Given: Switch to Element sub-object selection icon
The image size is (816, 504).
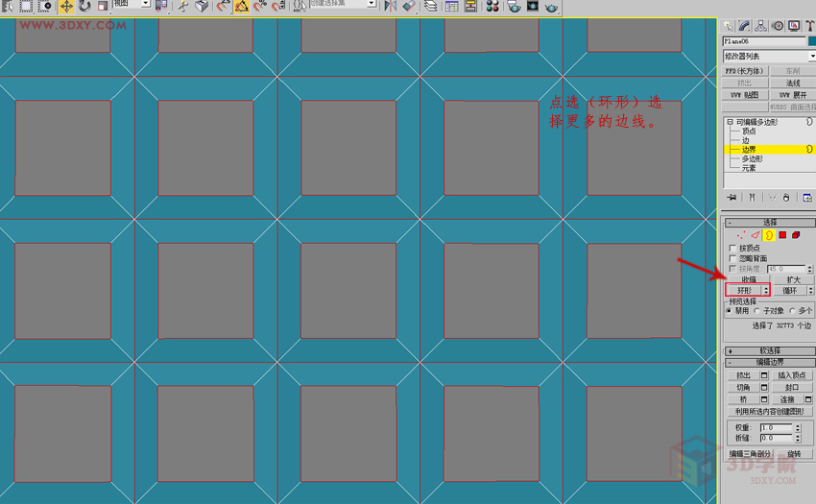Looking at the screenshot, I should pyautogui.click(x=796, y=235).
